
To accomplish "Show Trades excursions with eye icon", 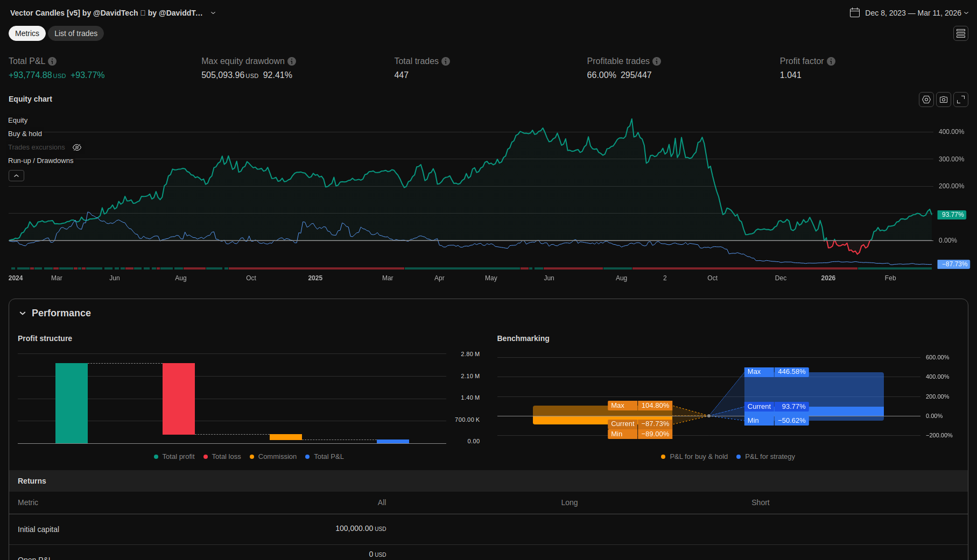I will point(77,147).
